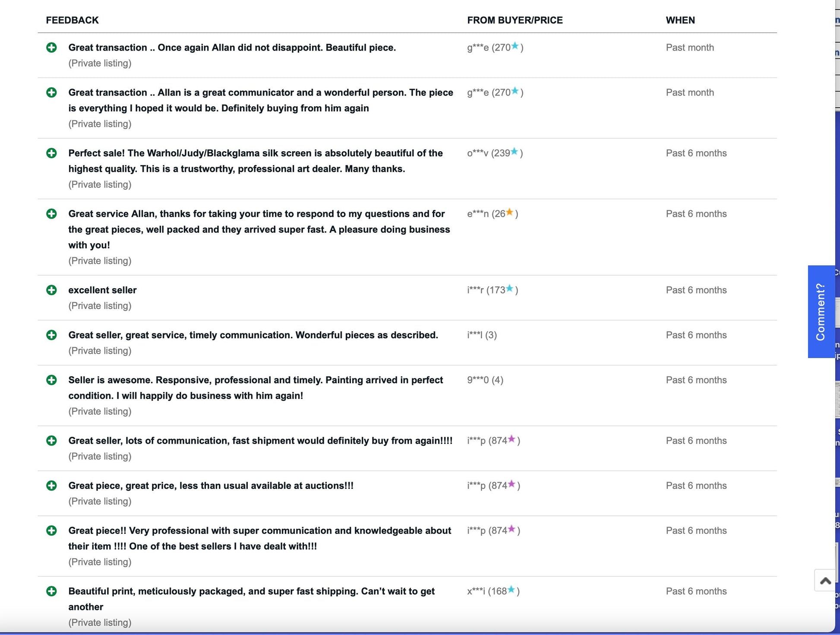Click the scroll-to-top chevron arrow button
This screenshot has width=840, height=635.
825,581
